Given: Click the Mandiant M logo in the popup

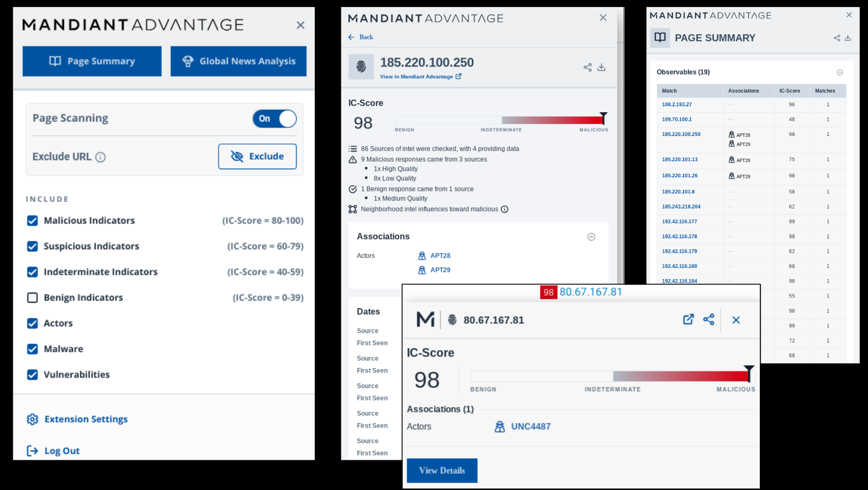Looking at the screenshot, I should tap(425, 319).
